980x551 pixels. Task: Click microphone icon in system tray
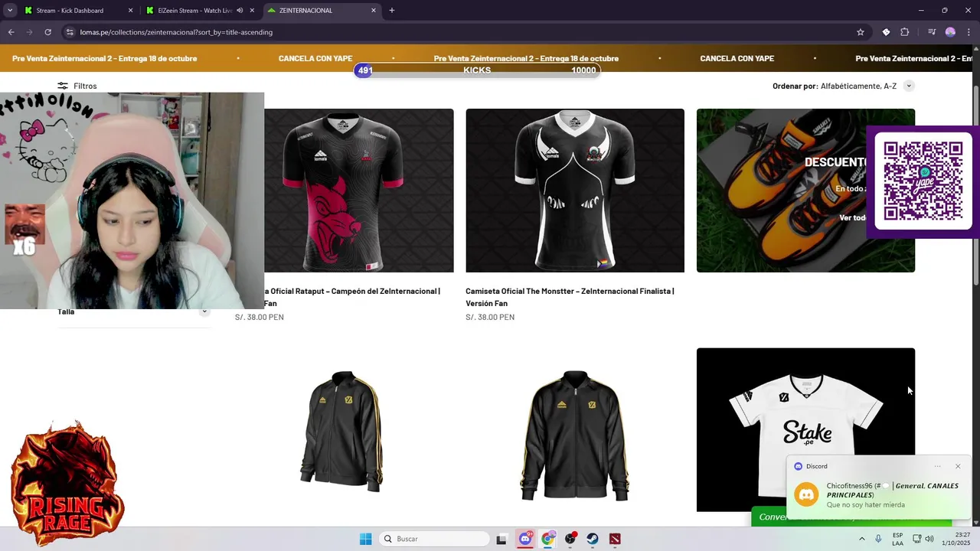tap(878, 539)
